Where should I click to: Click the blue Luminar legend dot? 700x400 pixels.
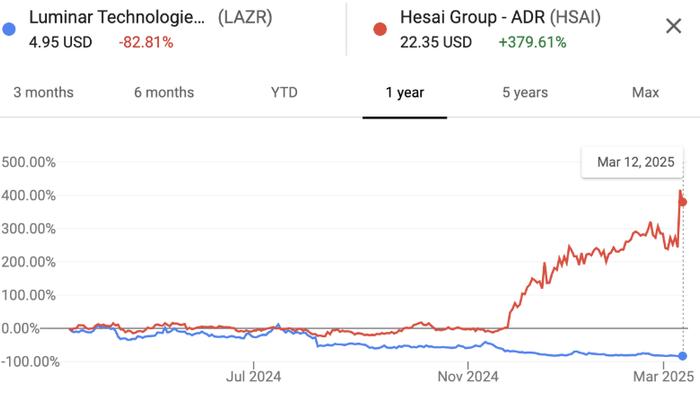pyautogui.click(x=9, y=29)
